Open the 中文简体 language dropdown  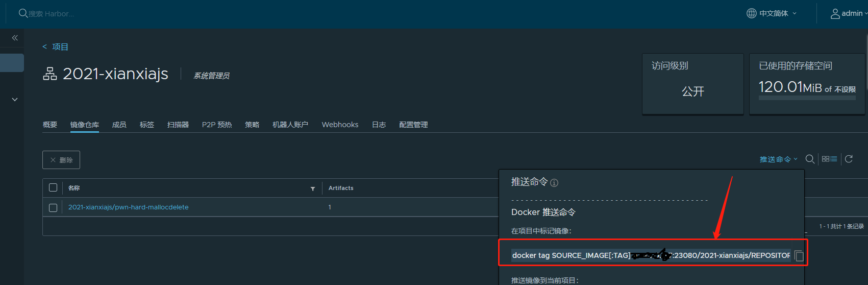778,13
